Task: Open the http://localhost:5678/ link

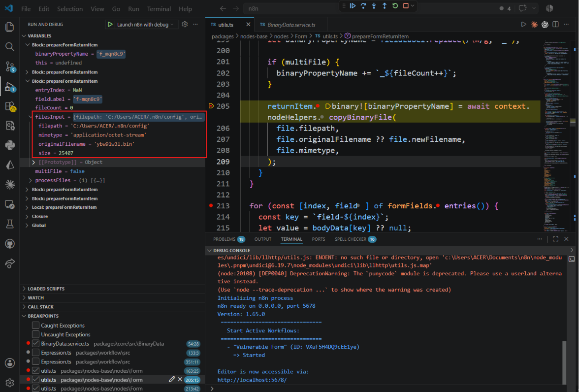Action: [x=252, y=380]
